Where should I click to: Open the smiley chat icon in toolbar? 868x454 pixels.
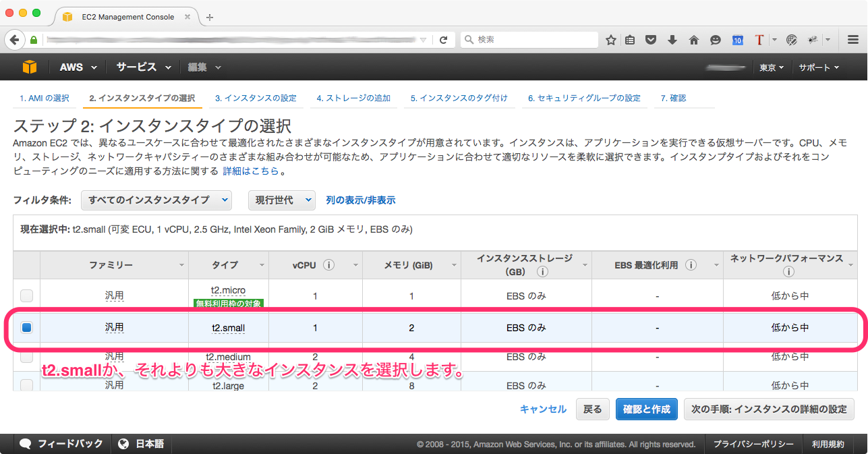coord(716,40)
